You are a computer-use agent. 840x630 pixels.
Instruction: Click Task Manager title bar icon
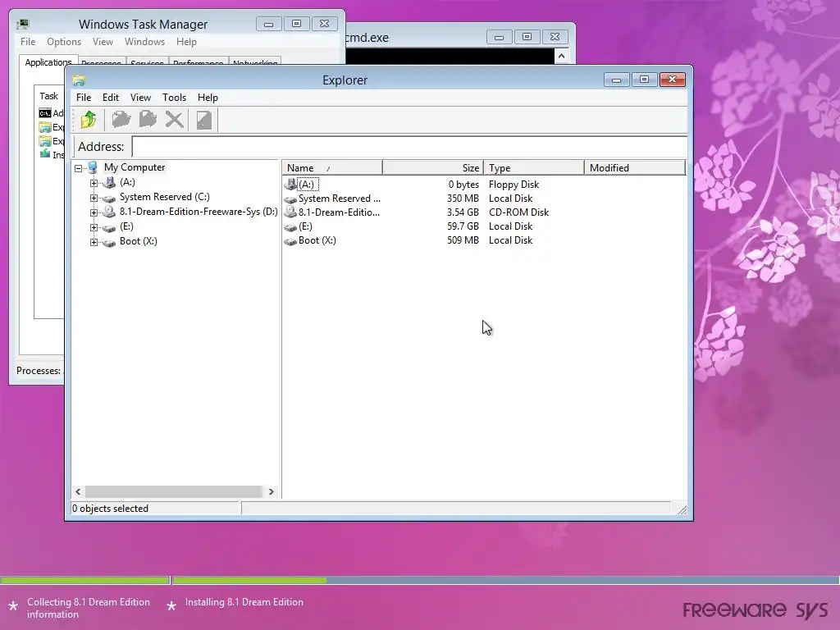(x=22, y=24)
